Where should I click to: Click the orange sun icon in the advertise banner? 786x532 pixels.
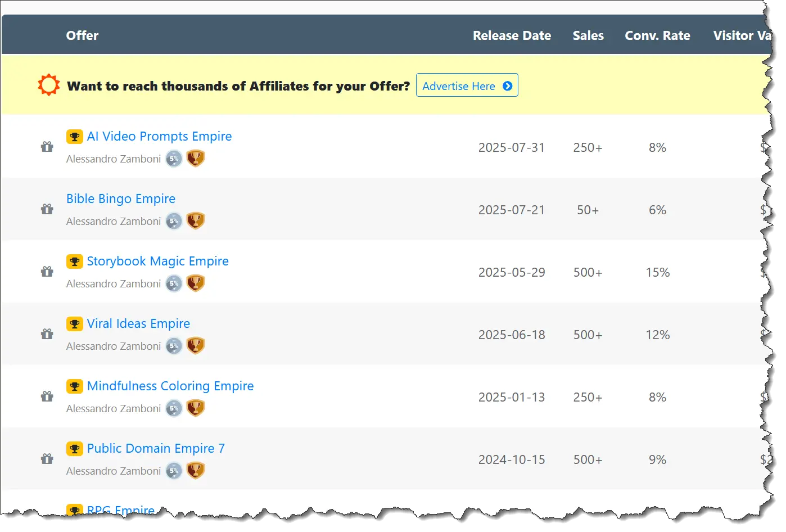click(x=48, y=85)
